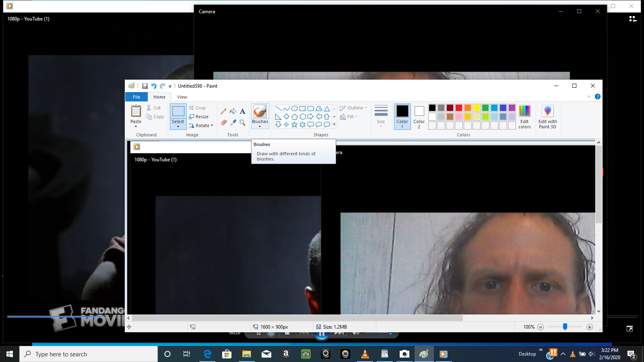
Task: Show the next row of the Shapes gallery
Action: pyautogui.click(x=334, y=117)
